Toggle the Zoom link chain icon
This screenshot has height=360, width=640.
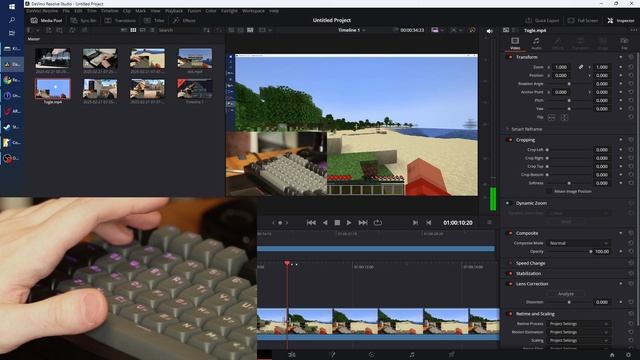581,67
